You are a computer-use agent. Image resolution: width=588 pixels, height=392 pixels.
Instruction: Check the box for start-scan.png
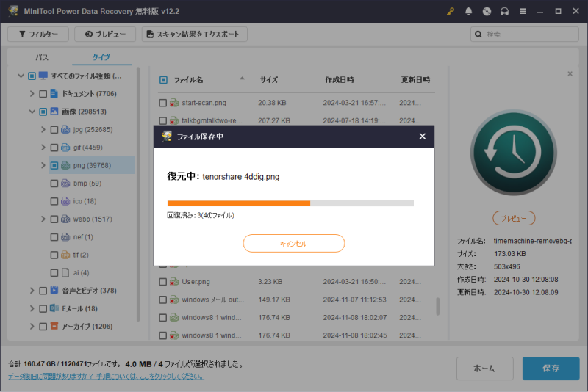tap(163, 103)
